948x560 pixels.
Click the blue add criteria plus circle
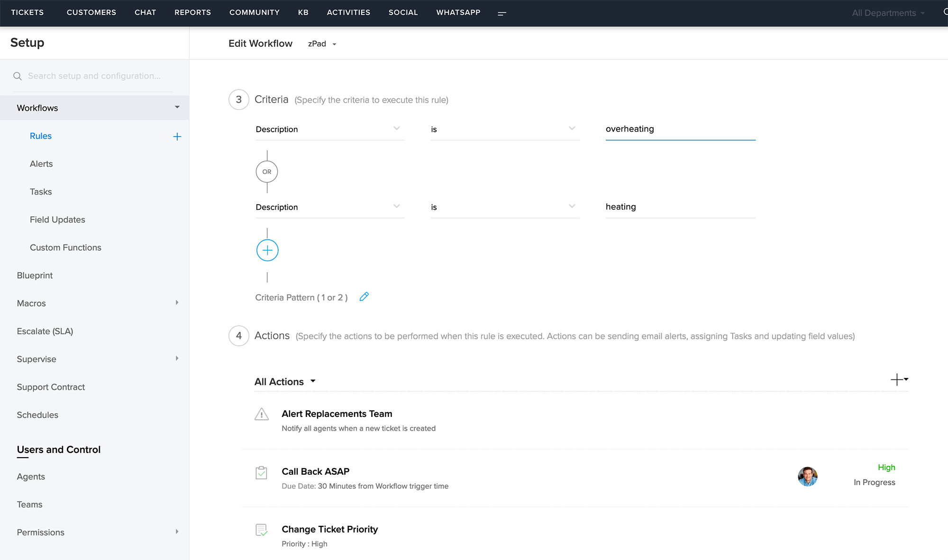point(267,250)
